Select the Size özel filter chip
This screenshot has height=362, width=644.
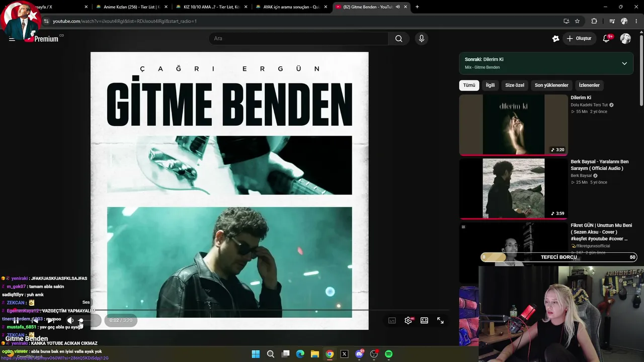[x=515, y=85]
